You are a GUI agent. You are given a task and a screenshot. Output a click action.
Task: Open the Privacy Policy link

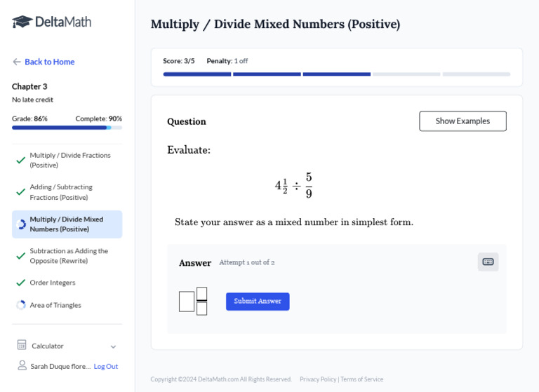pyautogui.click(x=318, y=379)
